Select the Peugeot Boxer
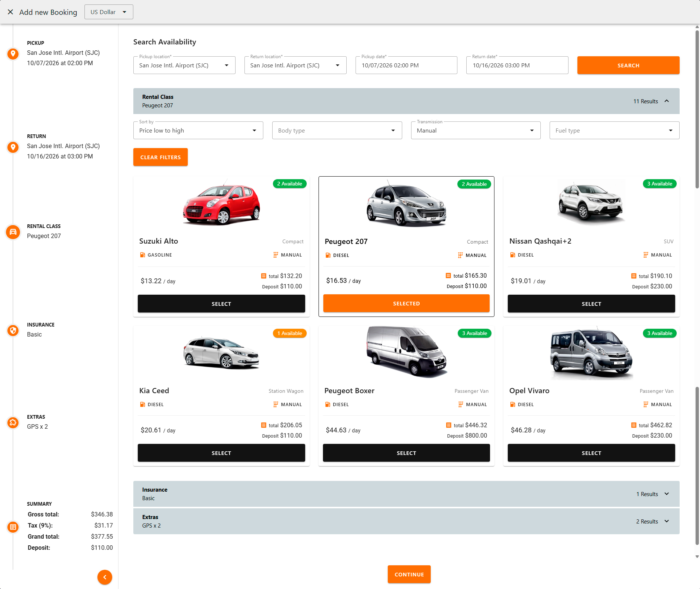 point(406,453)
